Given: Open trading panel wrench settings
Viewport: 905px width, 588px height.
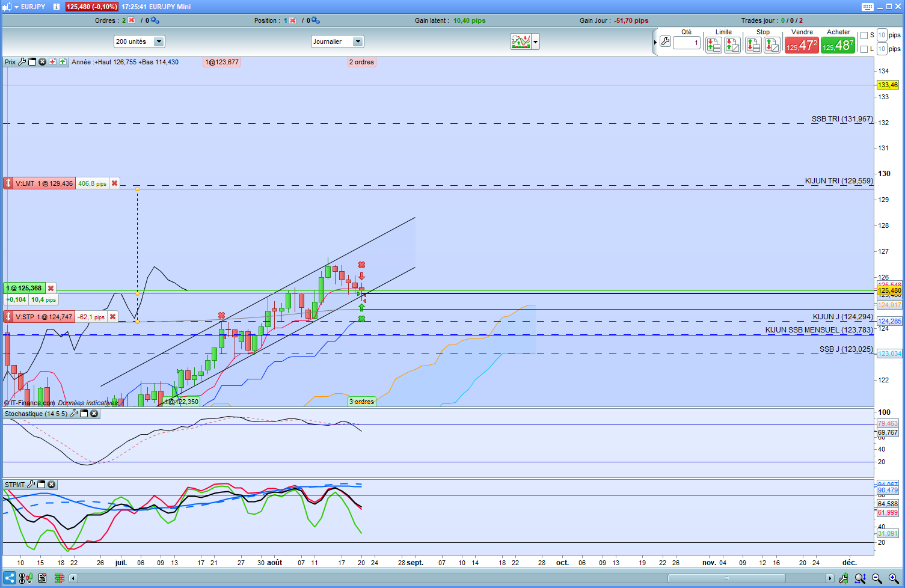Looking at the screenshot, I should point(665,41).
